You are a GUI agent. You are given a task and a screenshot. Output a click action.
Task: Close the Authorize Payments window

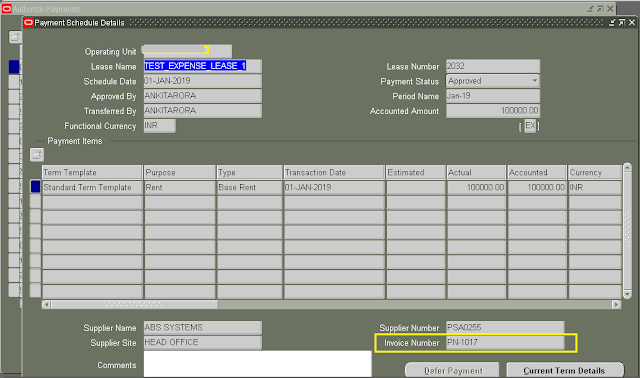click(610, 9)
